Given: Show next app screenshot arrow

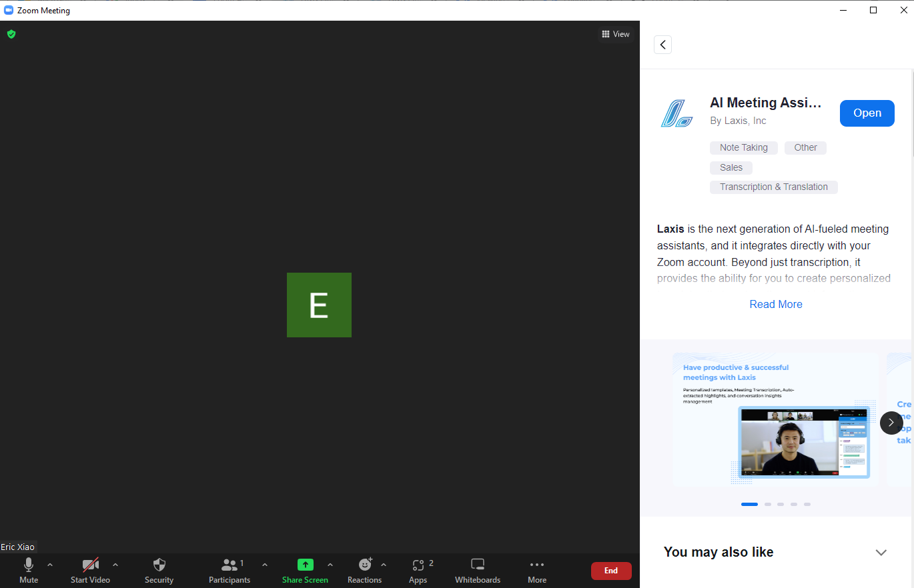Looking at the screenshot, I should 891,423.
